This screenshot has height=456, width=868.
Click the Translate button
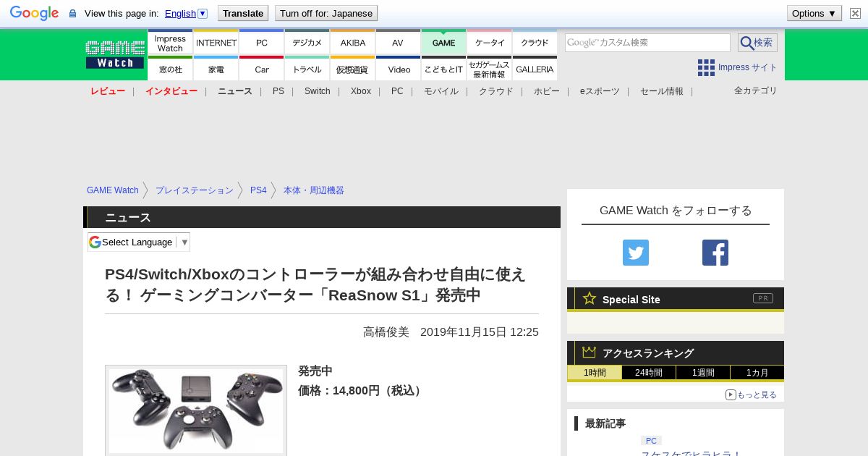243,13
